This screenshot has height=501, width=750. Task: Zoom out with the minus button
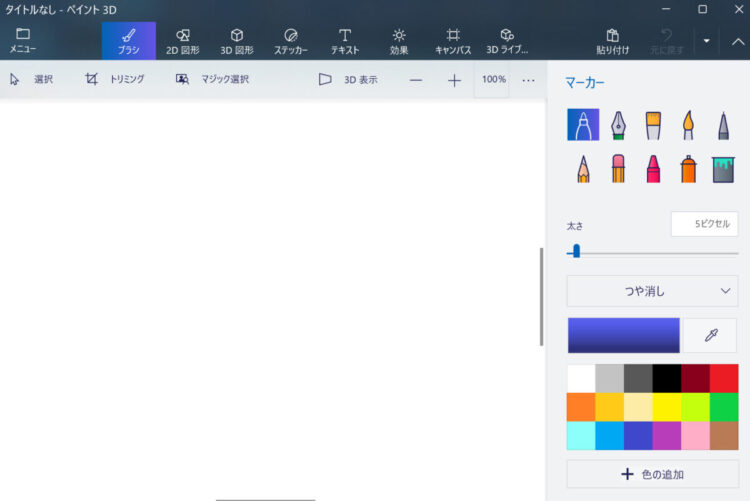click(x=416, y=80)
